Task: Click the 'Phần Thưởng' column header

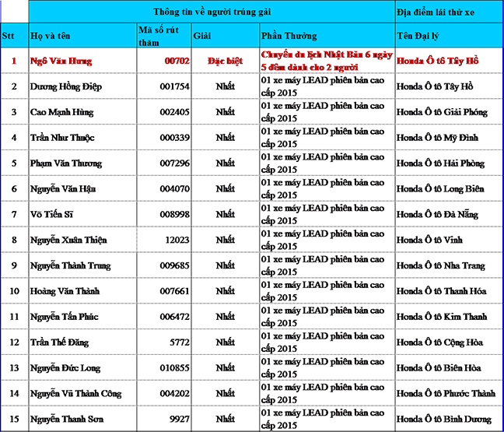Action: [x=327, y=35]
